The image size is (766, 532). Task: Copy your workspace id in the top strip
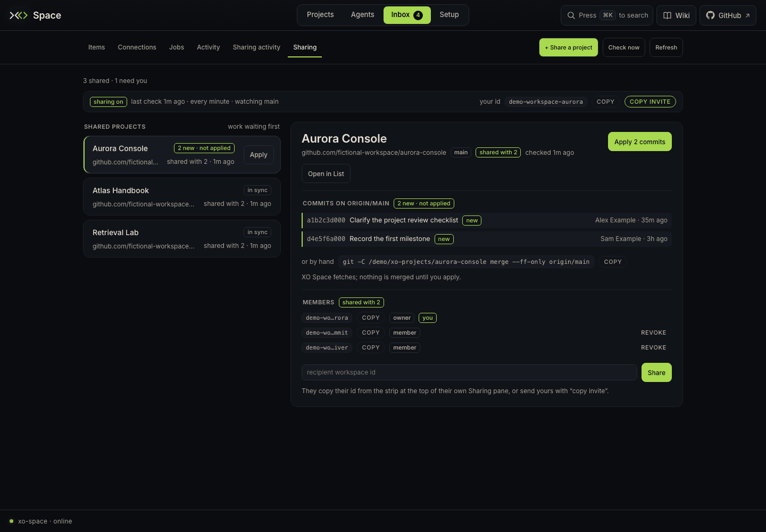(605, 102)
